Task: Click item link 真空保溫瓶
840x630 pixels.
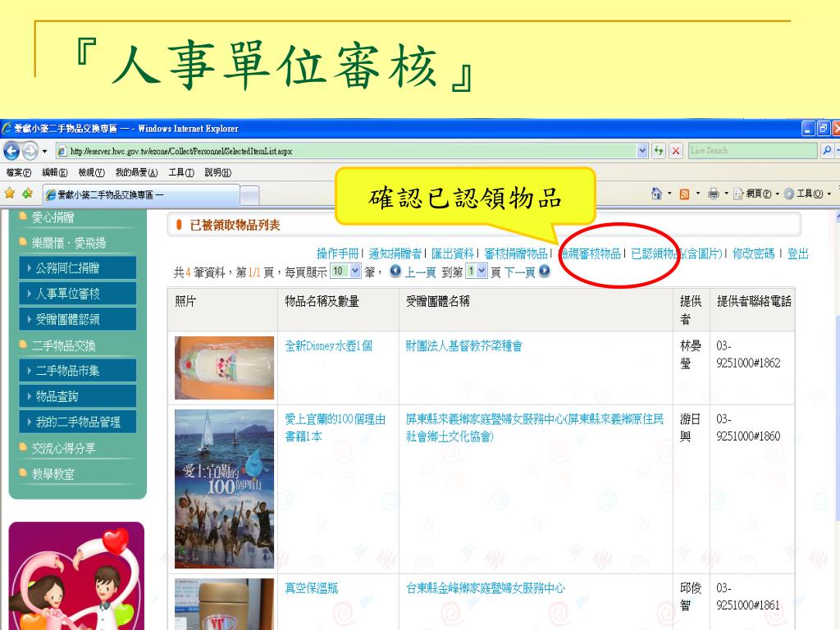Action: 311,587
